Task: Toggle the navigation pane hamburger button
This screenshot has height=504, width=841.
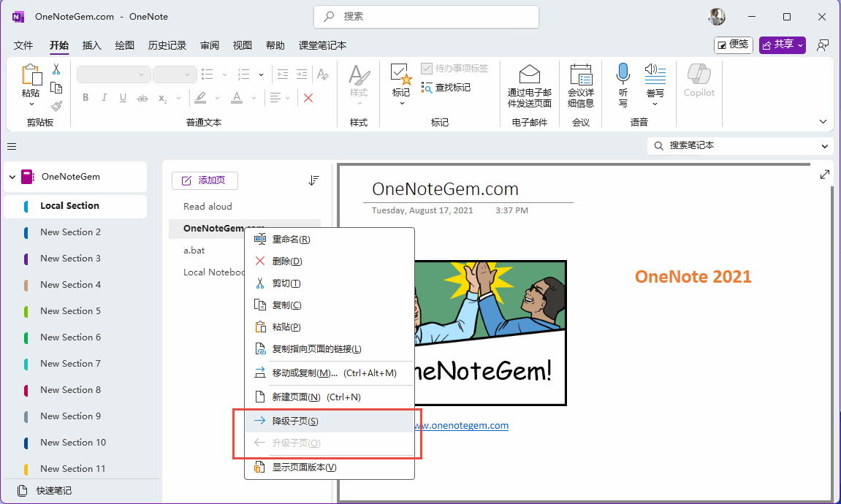Action: 12,146
